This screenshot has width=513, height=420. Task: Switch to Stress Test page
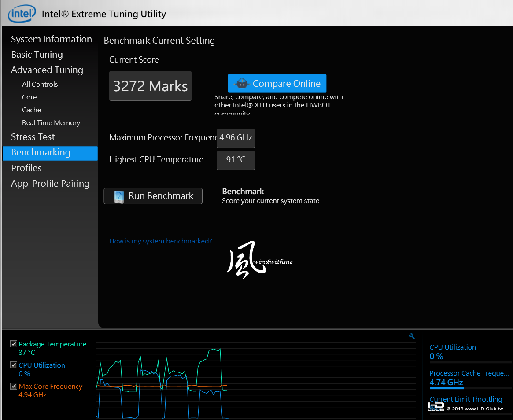33,137
